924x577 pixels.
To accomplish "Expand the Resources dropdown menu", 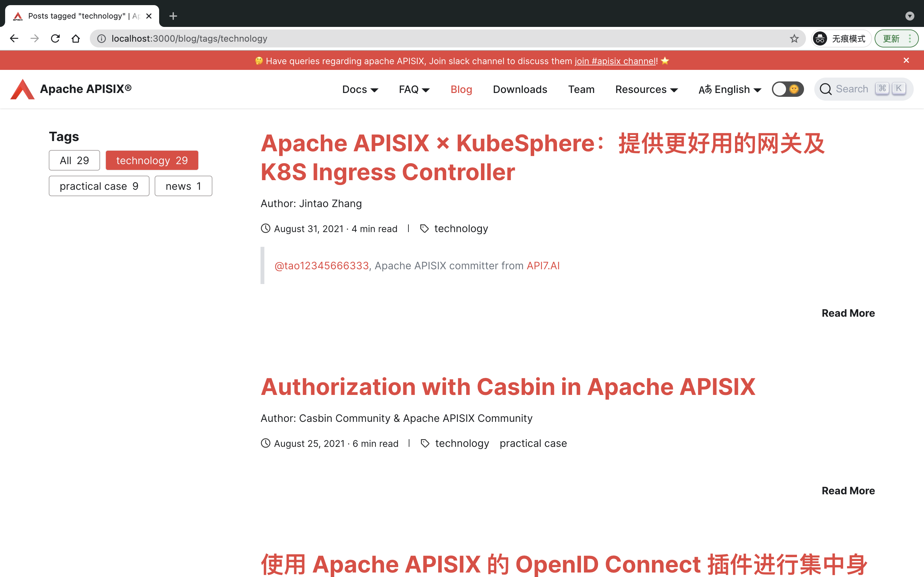I will [646, 89].
